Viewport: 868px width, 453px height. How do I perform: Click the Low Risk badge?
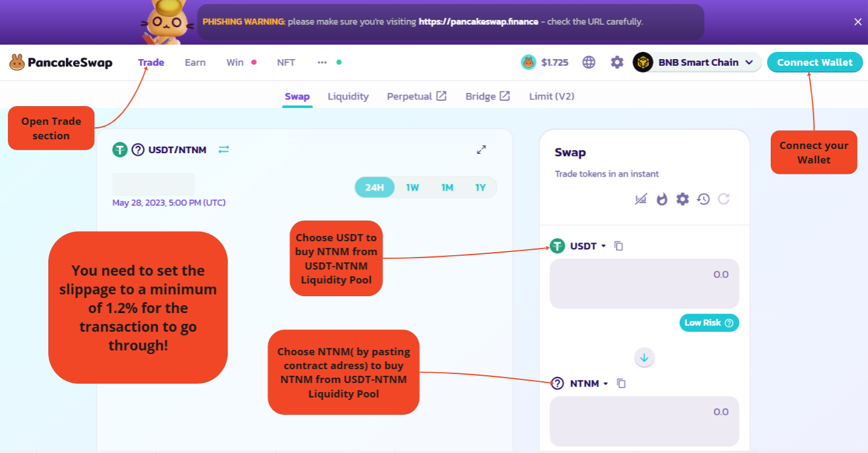coord(709,323)
